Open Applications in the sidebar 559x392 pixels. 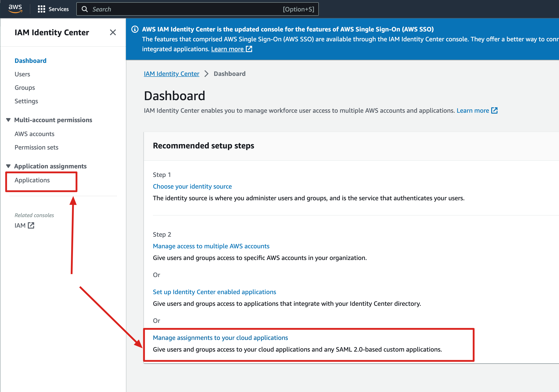click(x=32, y=180)
